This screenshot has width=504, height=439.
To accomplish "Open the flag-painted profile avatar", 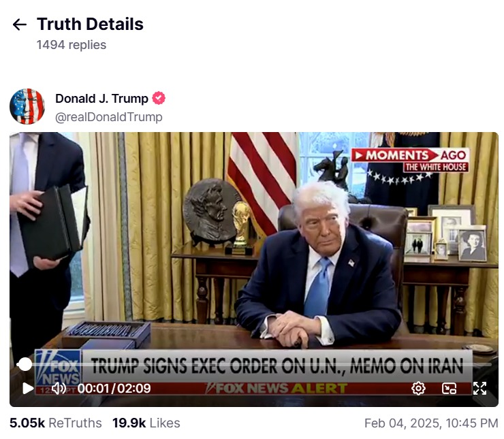I will coord(27,106).
